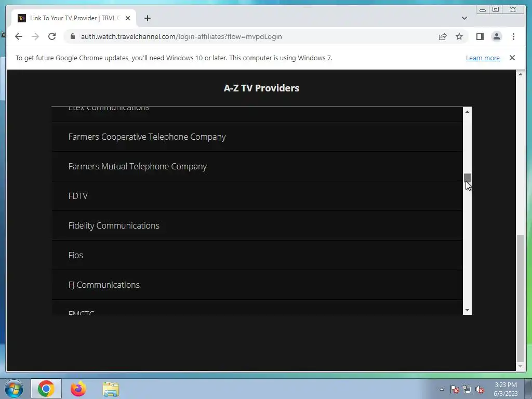Launch Firefox from the taskbar
532x399 pixels.
tap(78, 389)
